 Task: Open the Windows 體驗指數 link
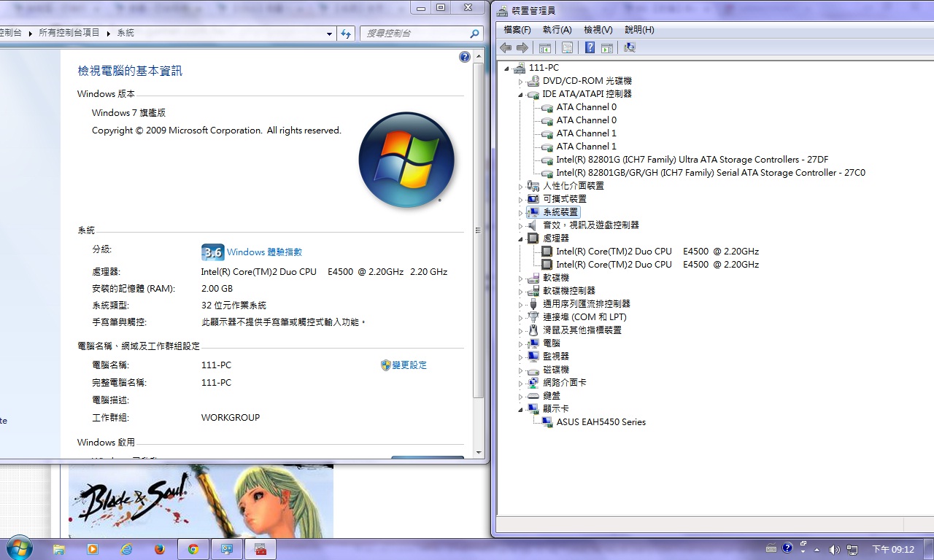coord(264,252)
